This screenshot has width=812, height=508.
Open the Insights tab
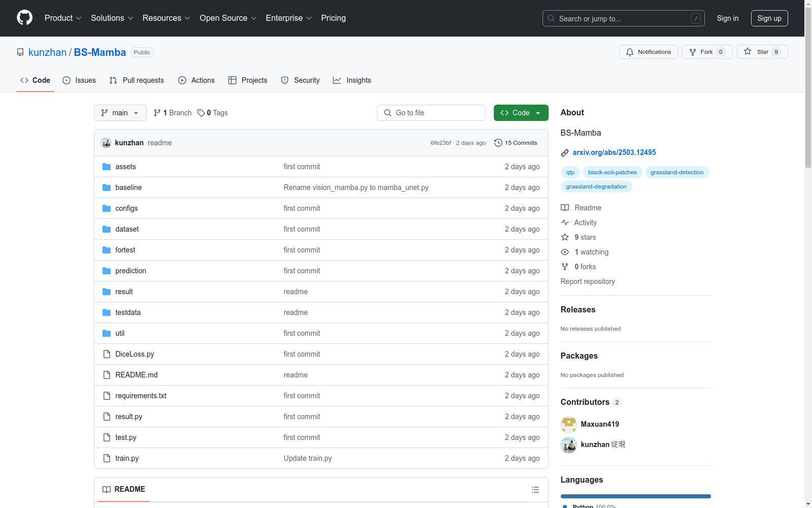tap(352, 80)
